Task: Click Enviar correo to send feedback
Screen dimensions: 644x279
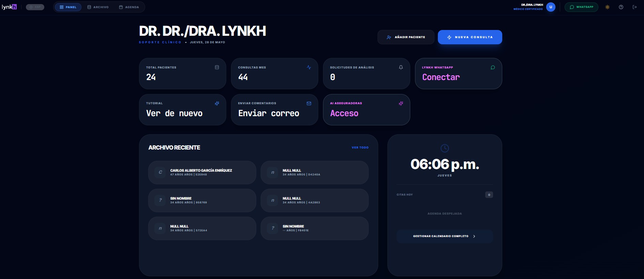Action: 269,113
